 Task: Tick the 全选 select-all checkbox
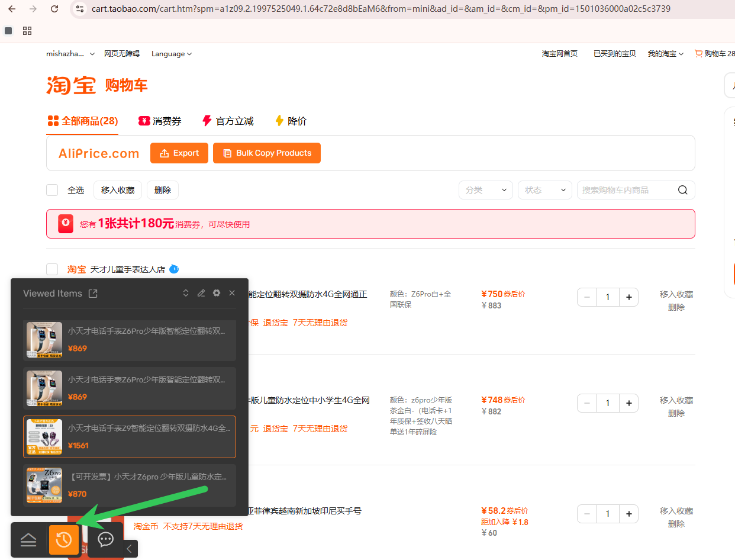pyautogui.click(x=52, y=190)
